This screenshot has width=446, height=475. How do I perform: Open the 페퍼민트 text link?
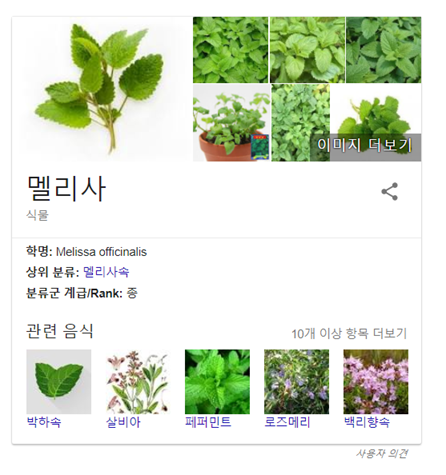[x=208, y=422]
